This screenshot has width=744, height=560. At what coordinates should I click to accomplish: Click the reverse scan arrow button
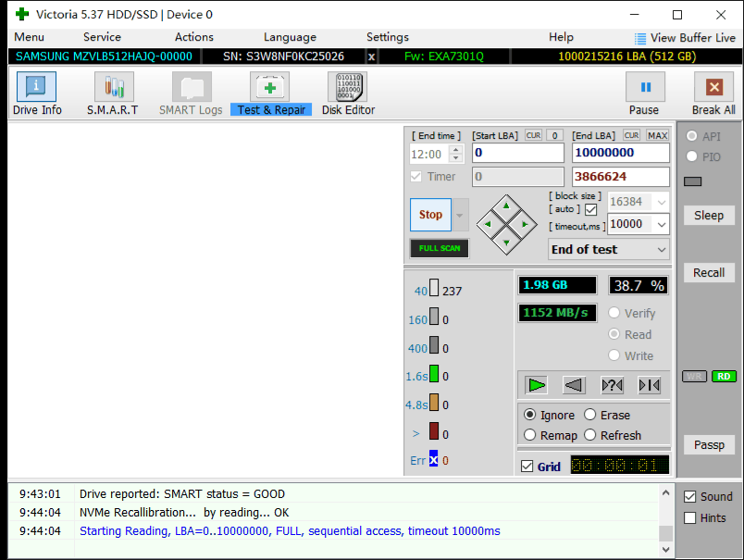point(574,385)
